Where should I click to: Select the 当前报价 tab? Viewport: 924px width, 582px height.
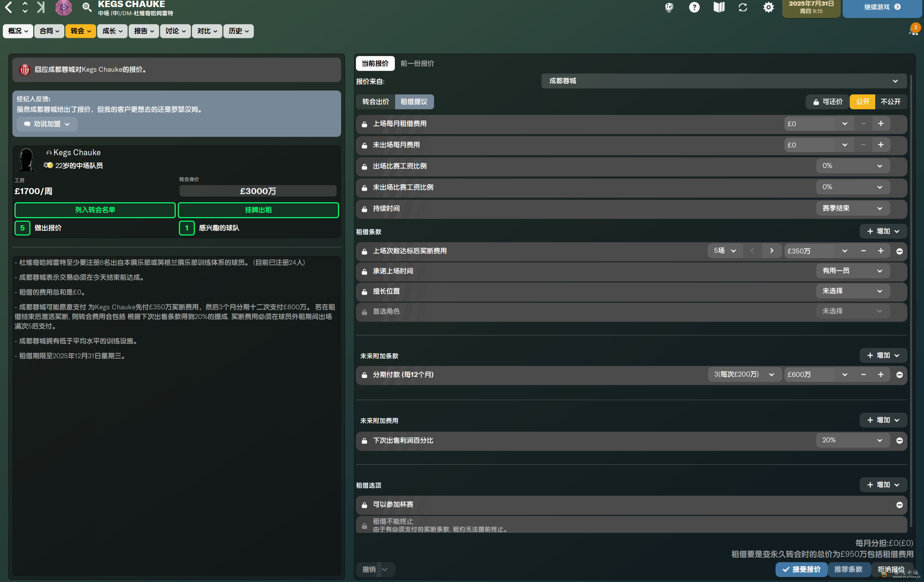click(375, 63)
